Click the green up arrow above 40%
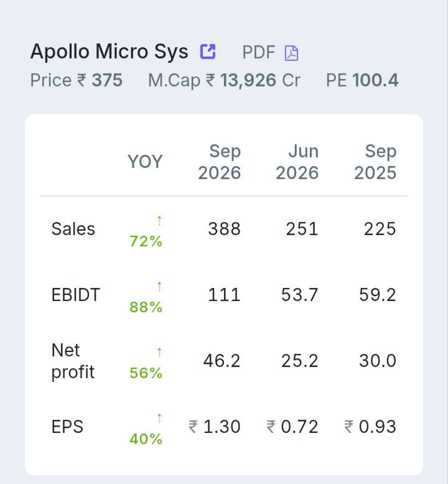 coord(159,418)
